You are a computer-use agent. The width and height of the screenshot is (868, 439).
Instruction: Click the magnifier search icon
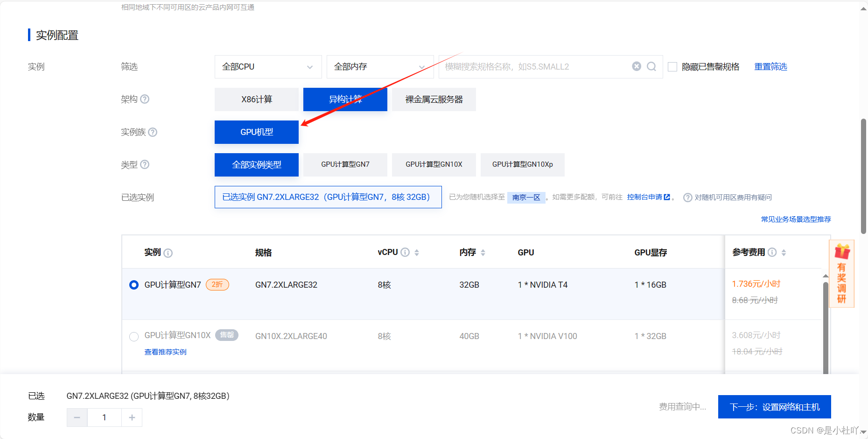tap(651, 66)
